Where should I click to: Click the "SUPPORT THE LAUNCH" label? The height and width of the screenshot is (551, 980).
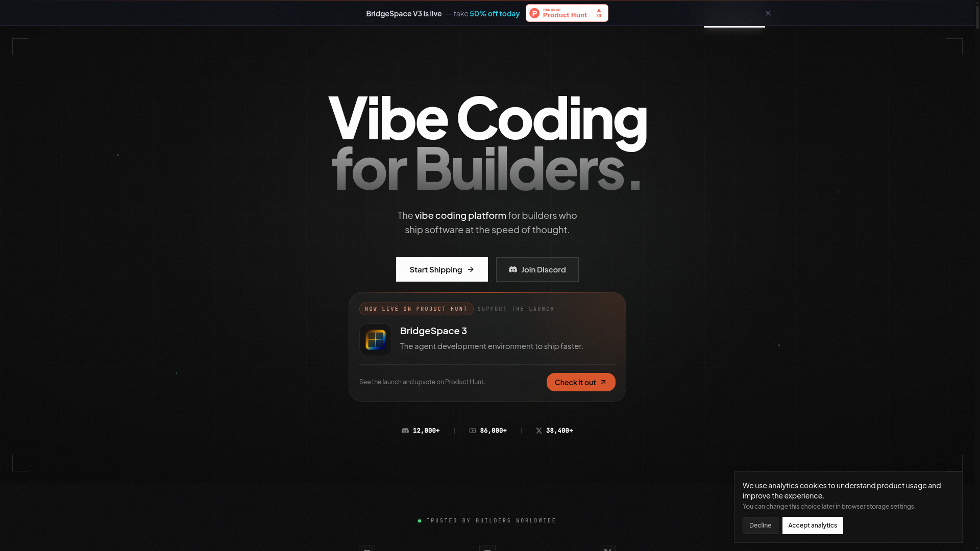[516, 309]
